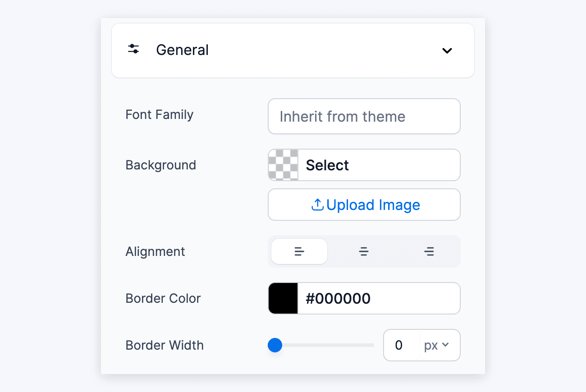
Task: Click the Border Width label
Action: (x=165, y=345)
